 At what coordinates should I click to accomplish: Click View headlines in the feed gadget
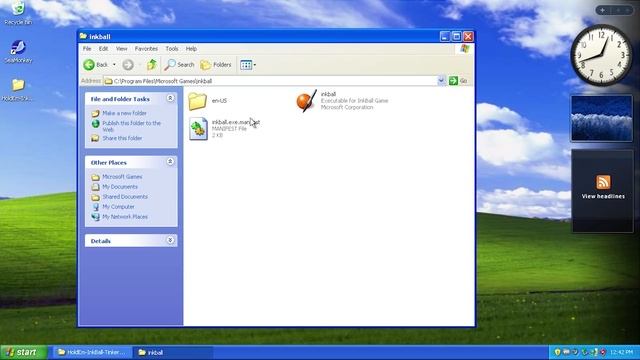[603, 196]
